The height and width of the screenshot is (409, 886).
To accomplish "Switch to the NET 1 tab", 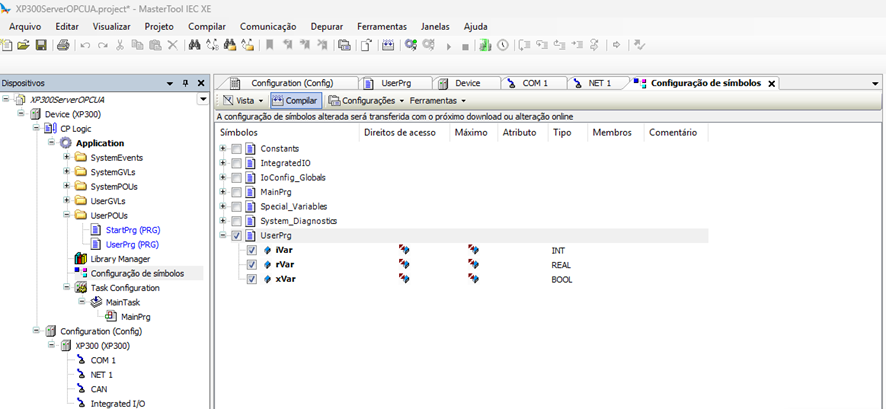I will tap(598, 83).
